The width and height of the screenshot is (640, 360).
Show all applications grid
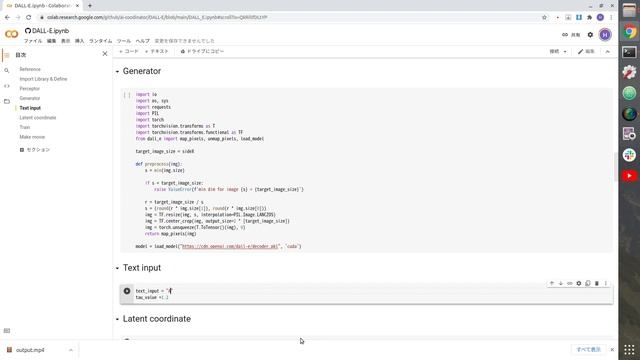click(629, 349)
